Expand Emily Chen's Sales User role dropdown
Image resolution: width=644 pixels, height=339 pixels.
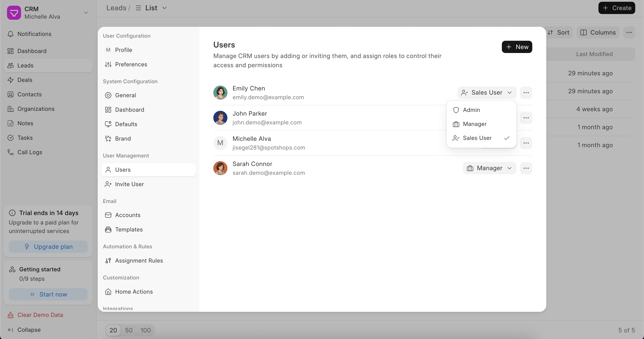[487, 92]
